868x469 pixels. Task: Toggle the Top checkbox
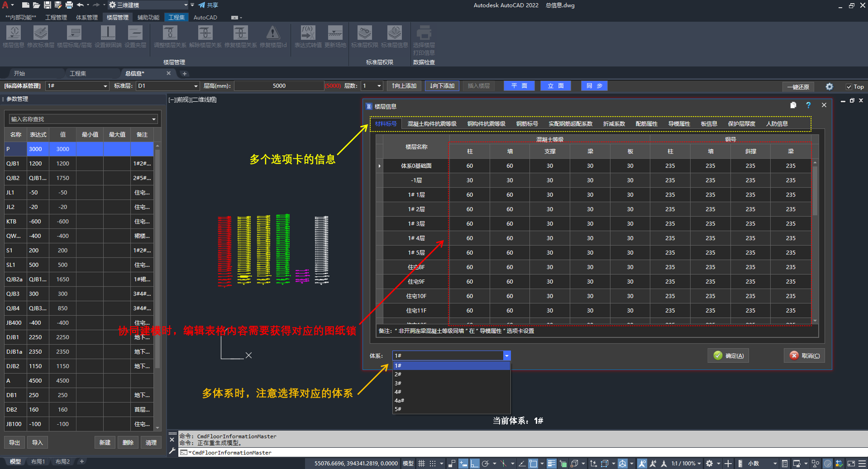click(x=849, y=87)
